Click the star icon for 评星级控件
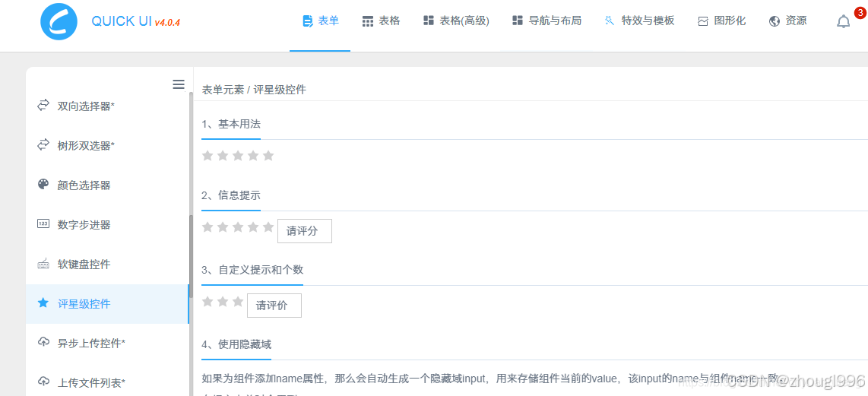Image resolution: width=868 pixels, height=396 pixels. (43, 303)
